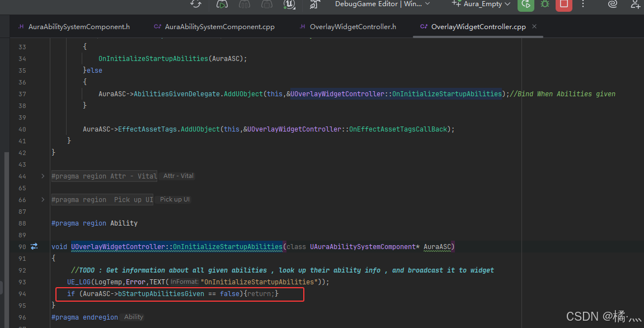The image size is (644, 328).
Task: Click line number 37 in the gutter
Action: click(x=22, y=94)
